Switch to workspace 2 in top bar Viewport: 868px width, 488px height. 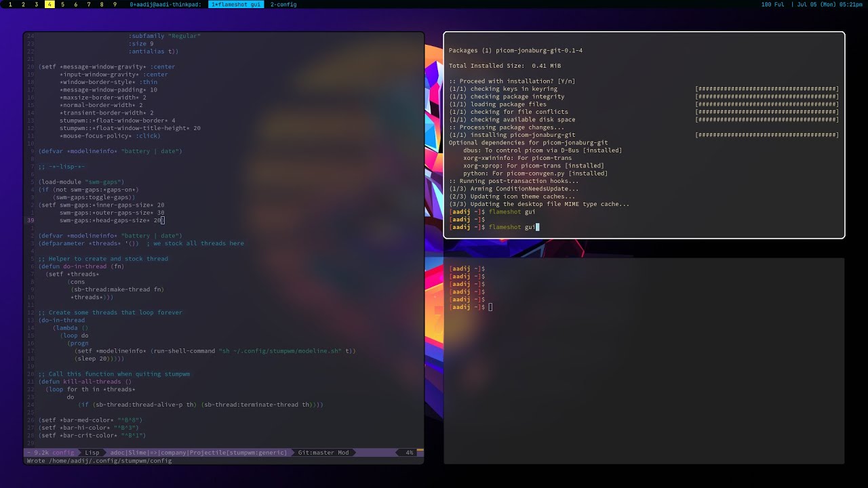pyautogui.click(x=23, y=4)
